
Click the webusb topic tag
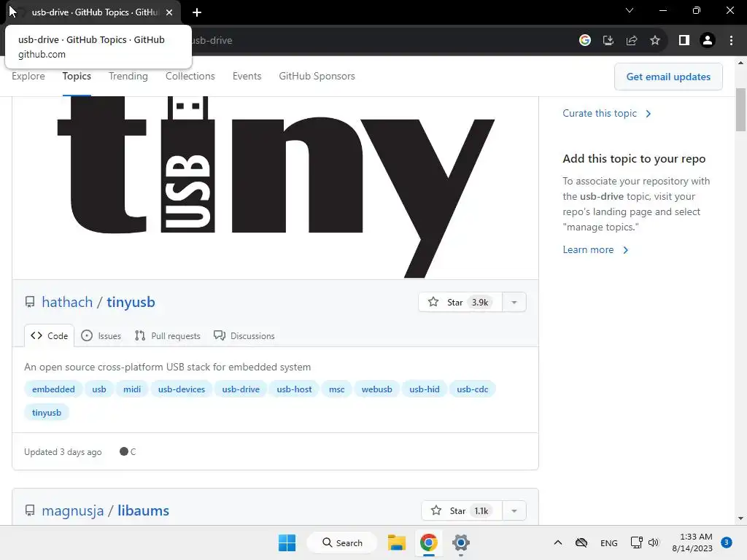click(x=376, y=389)
